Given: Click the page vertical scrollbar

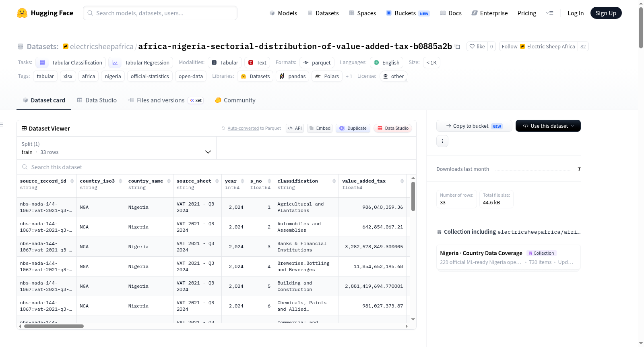Looking at the screenshot, I should [x=641, y=28].
